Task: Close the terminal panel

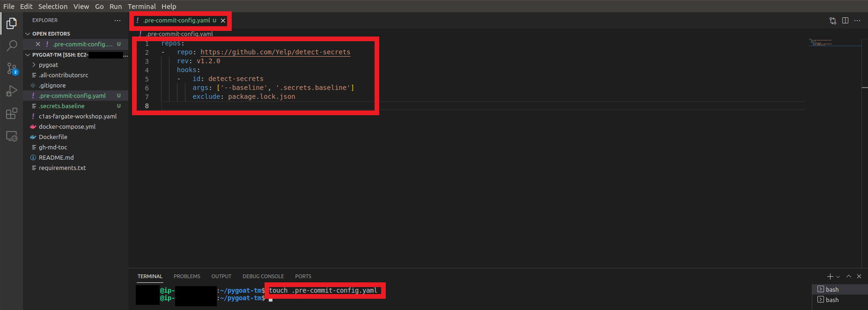Action: (859, 276)
